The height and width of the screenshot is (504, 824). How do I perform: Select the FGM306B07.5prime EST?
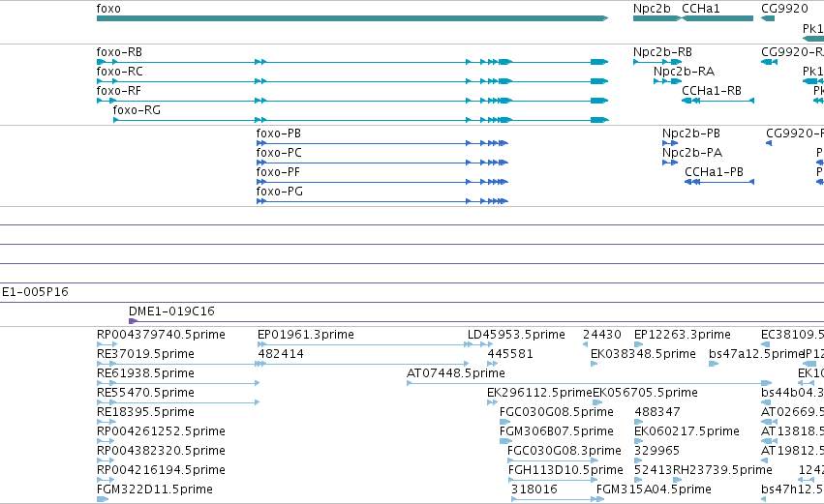pyautogui.click(x=505, y=441)
